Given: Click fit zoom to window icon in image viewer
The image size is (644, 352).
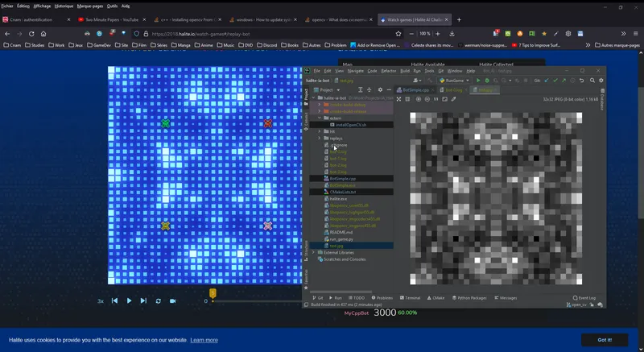Looking at the screenshot, I should (445, 99).
